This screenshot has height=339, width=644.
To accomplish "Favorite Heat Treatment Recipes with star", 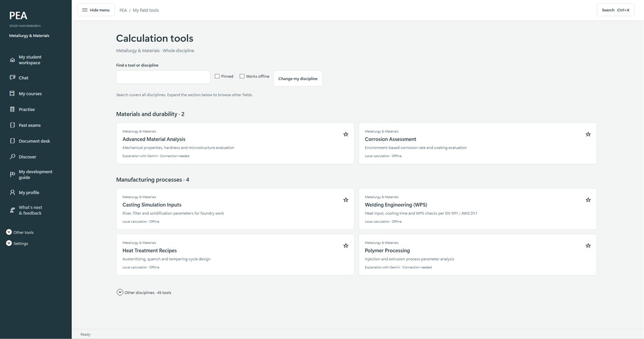I will tap(346, 246).
